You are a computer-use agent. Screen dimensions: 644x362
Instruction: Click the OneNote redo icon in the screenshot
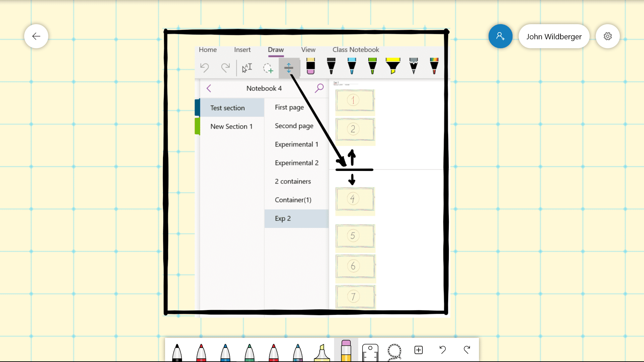pos(225,68)
